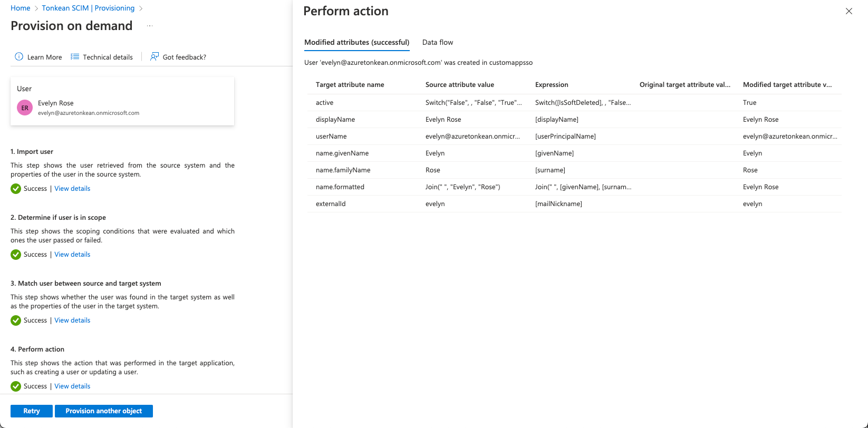Open View details under Import user
Screen dimensions: 868x428
[72, 188]
